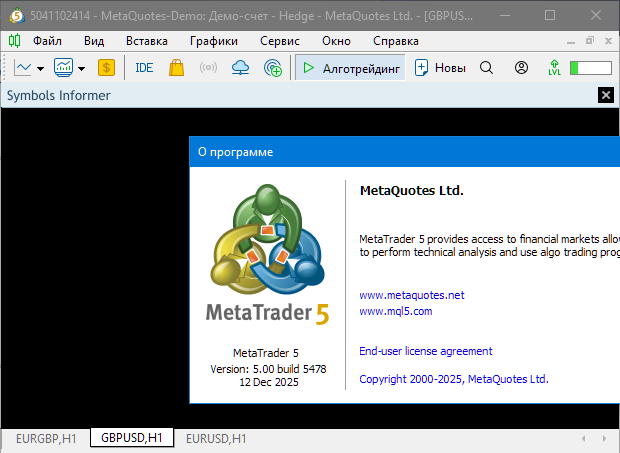Viewport: 620px width, 453px height.
Task: Open the MetaEditor IDE button
Action: point(144,68)
